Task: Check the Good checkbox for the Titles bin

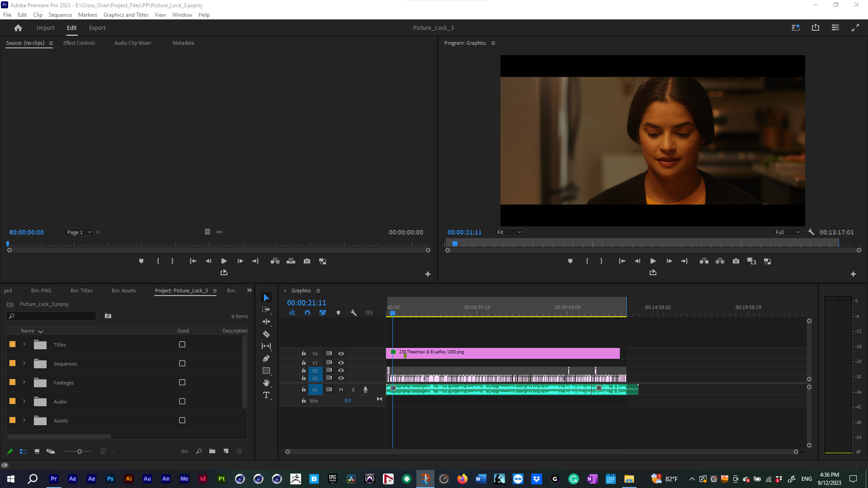Action: tap(182, 345)
